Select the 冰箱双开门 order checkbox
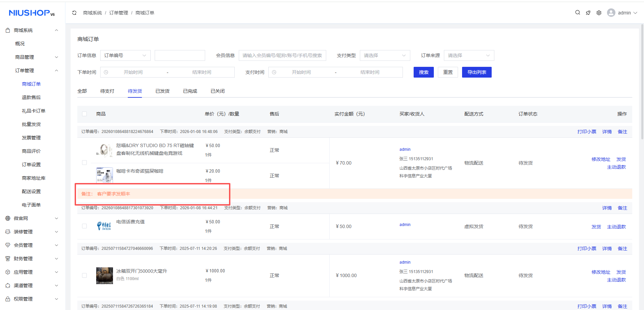Image resolution: width=644 pixels, height=310 pixels. click(84, 275)
